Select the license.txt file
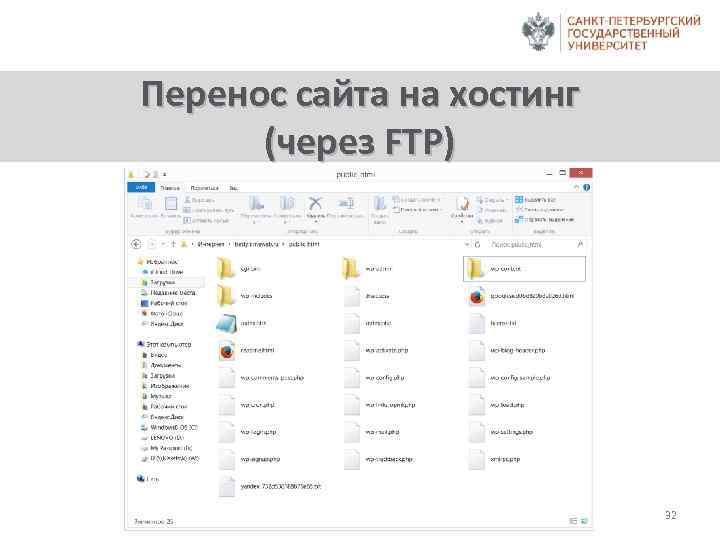Screen dimensions: 720x540 493,323
